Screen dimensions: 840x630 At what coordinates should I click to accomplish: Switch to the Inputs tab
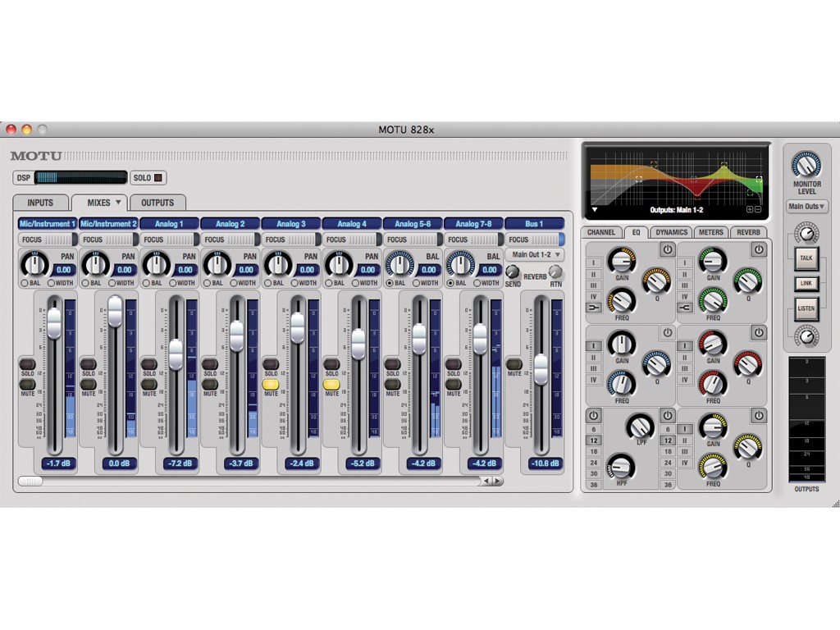(41, 203)
